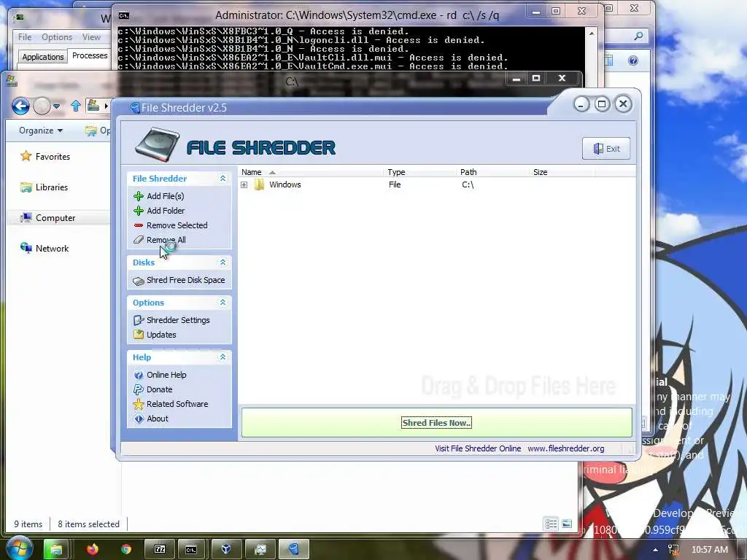Collapse the File Shredder panel section
Screen dimensions: 747x560
click(x=222, y=178)
